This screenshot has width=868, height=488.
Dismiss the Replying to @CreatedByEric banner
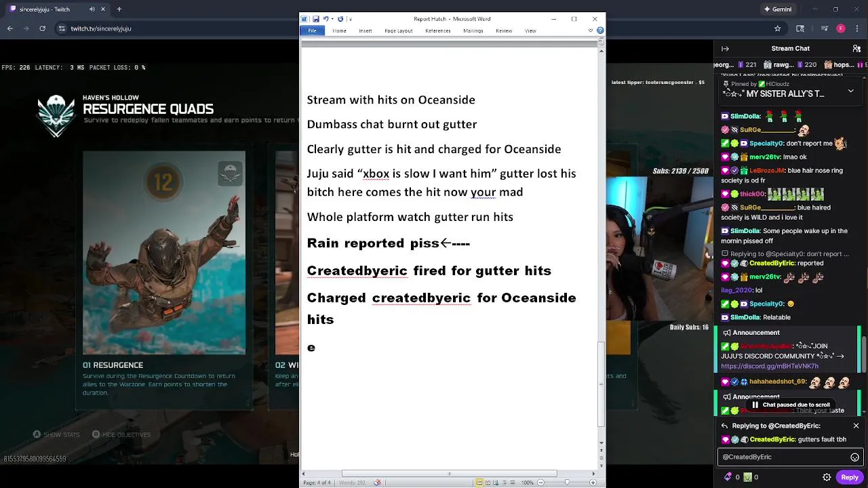pyautogui.click(x=856, y=426)
